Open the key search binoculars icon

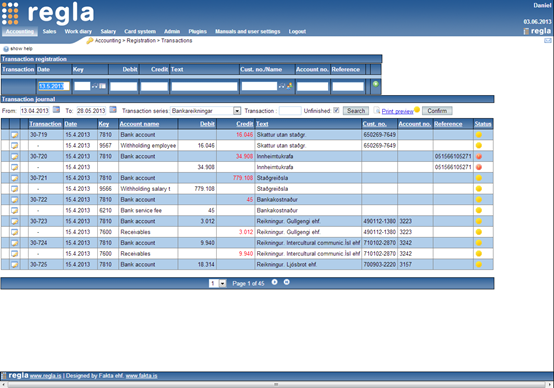pos(95,86)
